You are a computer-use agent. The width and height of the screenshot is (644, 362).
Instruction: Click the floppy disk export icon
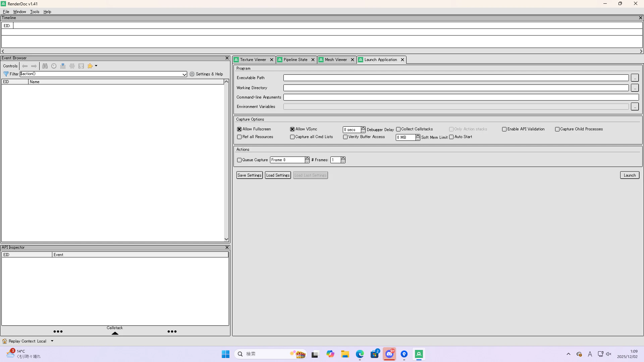tap(81, 66)
